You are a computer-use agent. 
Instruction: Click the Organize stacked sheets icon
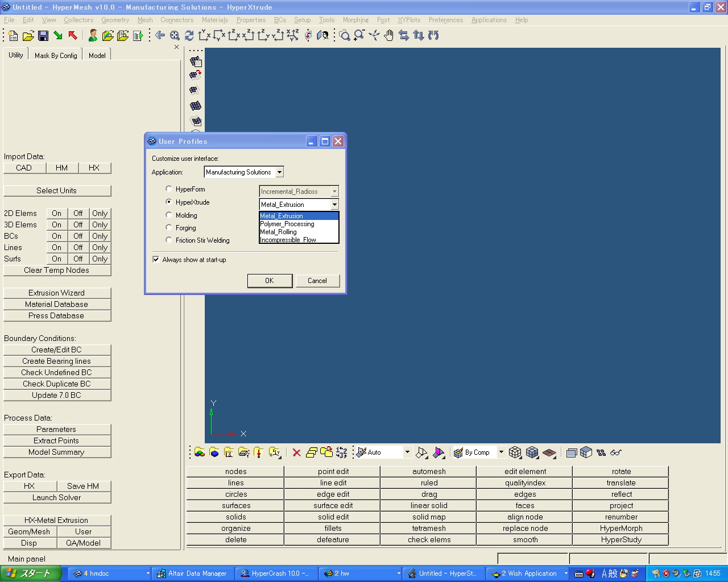312,452
